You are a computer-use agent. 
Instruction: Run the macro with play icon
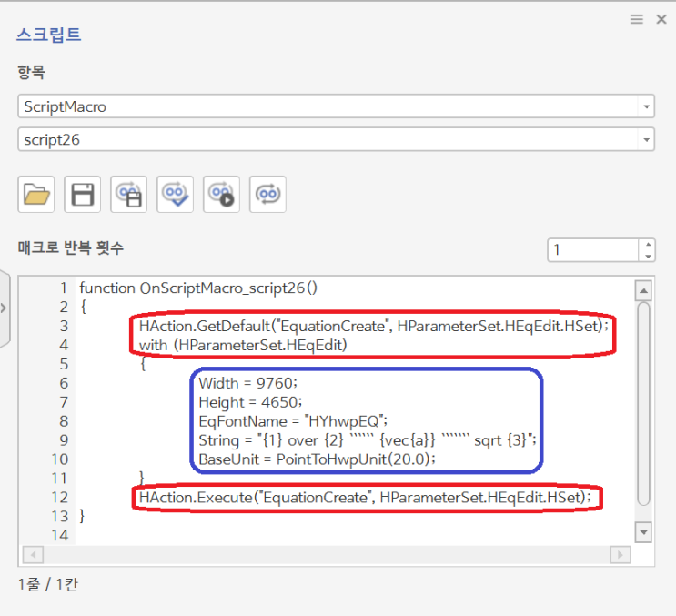pos(222,195)
